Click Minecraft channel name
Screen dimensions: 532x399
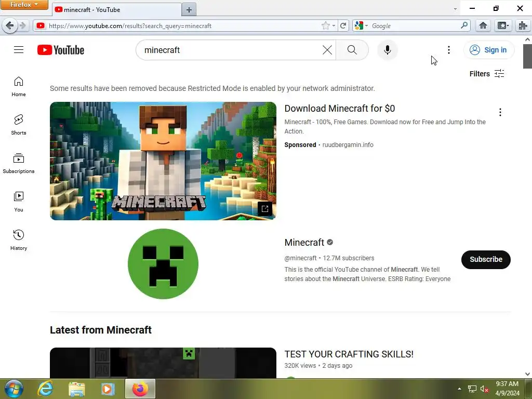pos(304,242)
